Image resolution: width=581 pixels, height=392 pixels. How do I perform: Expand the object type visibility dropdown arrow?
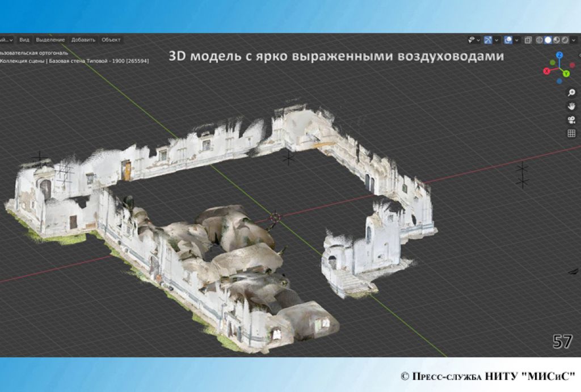pyautogui.click(x=478, y=40)
